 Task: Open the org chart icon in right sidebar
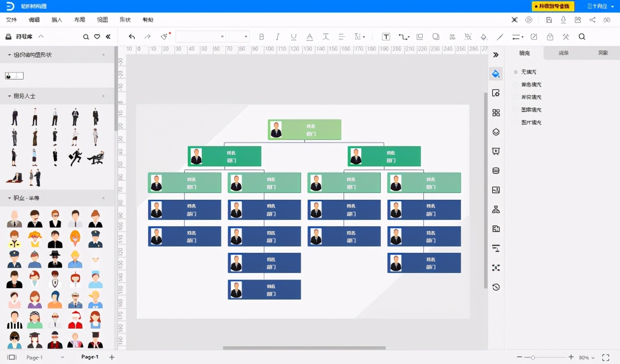496,210
